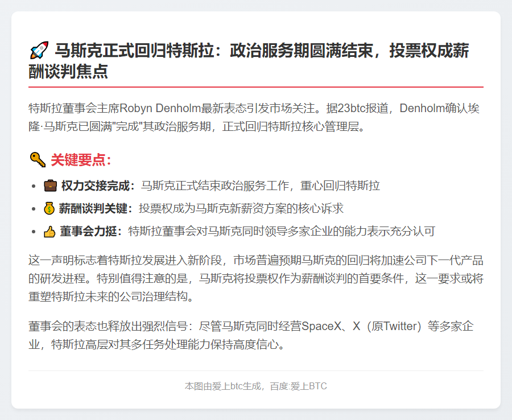Click the text 投票权成为马斯克新薪资方案的核心诉求
Image resolution: width=512 pixels, height=420 pixels.
click(241, 208)
